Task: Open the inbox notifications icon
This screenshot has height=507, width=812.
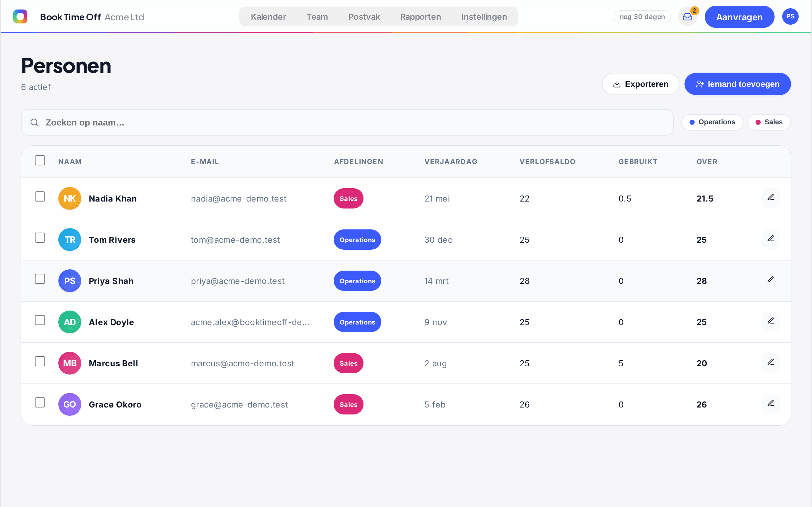Action: (687, 17)
